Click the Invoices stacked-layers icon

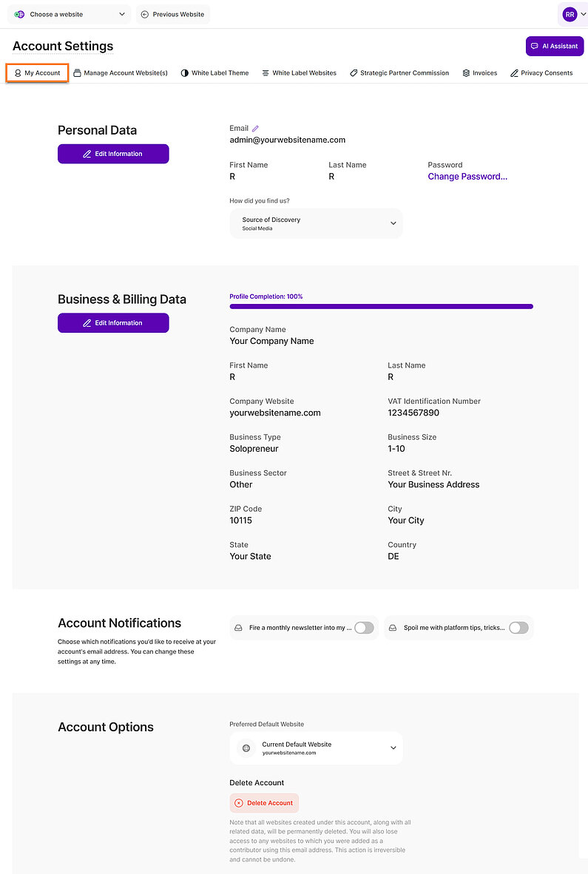click(466, 72)
